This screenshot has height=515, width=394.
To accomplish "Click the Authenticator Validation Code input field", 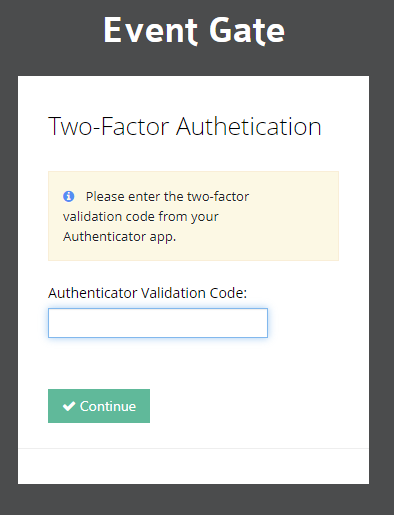I will (158, 323).
